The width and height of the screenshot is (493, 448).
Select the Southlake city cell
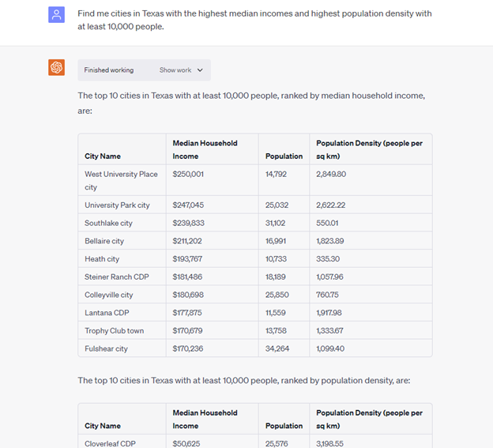click(x=108, y=223)
